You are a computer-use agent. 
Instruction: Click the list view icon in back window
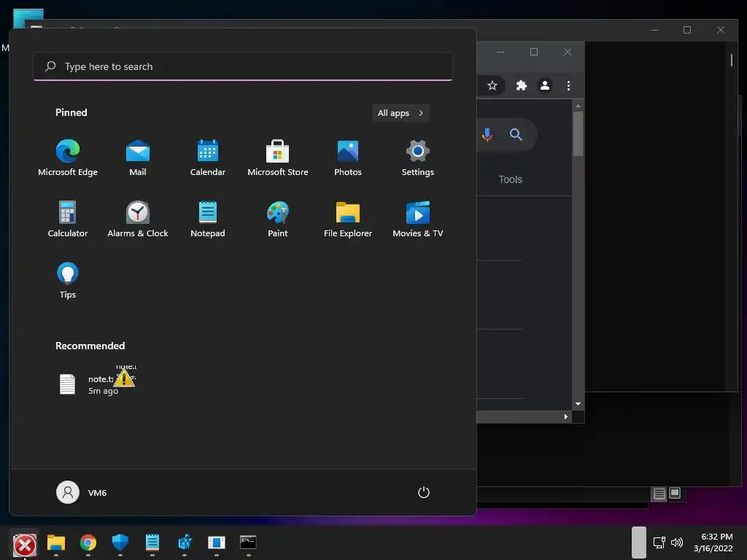click(x=659, y=494)
